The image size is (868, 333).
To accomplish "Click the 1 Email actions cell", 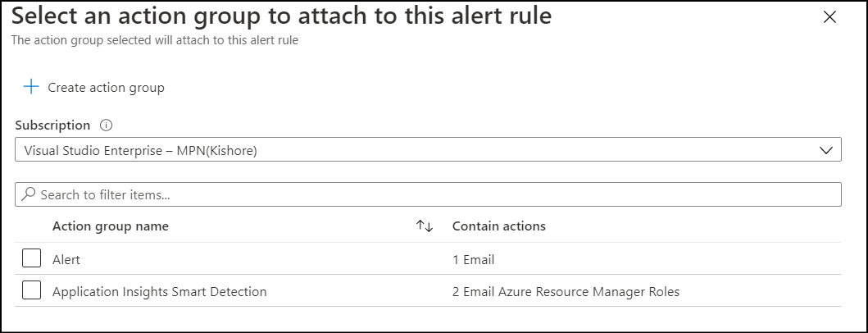I will click(x=474, y=260).
